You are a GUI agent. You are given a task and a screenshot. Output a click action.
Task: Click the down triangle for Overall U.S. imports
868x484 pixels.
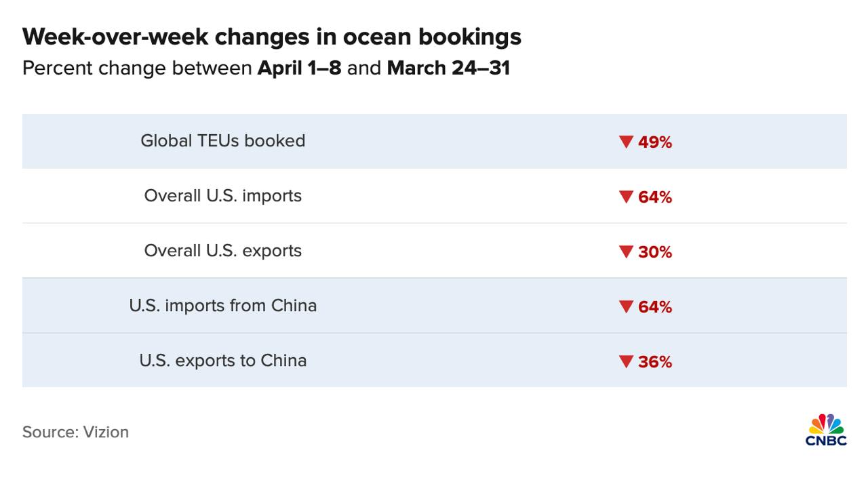pyautogui.click(x=625, y=197)
